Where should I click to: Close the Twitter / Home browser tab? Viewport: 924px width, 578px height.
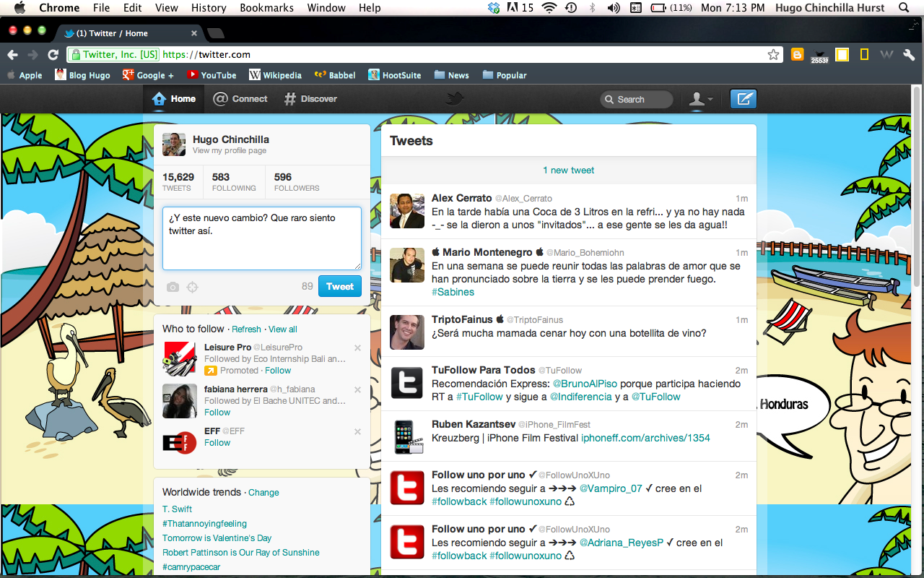[x=193, y=33]
